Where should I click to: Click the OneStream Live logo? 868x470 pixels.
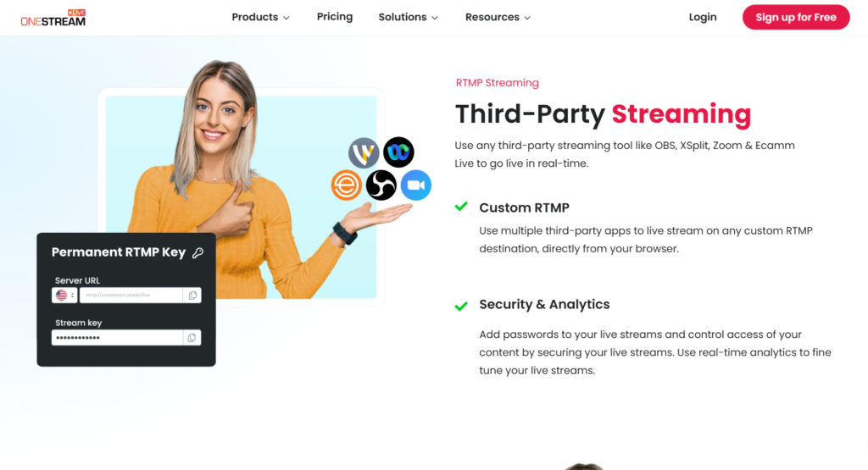[x=53, y=18]
